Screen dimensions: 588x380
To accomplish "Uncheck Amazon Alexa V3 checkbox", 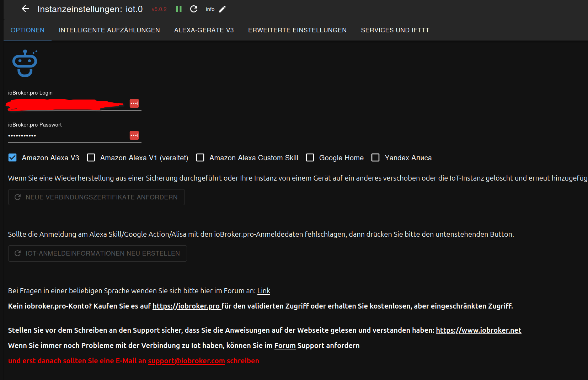I will coord(12,157).
